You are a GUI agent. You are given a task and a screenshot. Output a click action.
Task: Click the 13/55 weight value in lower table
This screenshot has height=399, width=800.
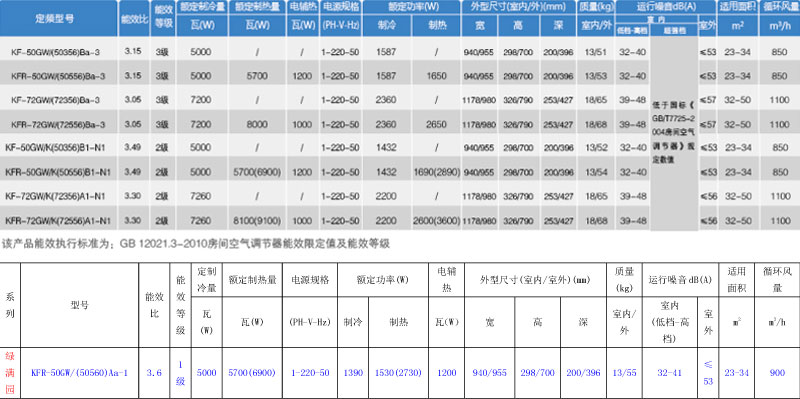tap(624, 373)
